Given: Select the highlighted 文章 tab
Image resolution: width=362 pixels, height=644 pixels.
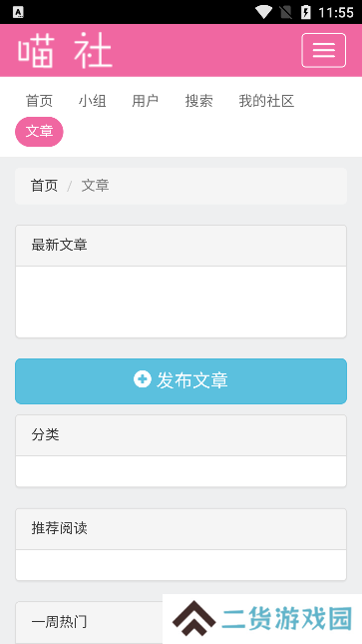Looking at the screenshot, I should click(40, 132).
